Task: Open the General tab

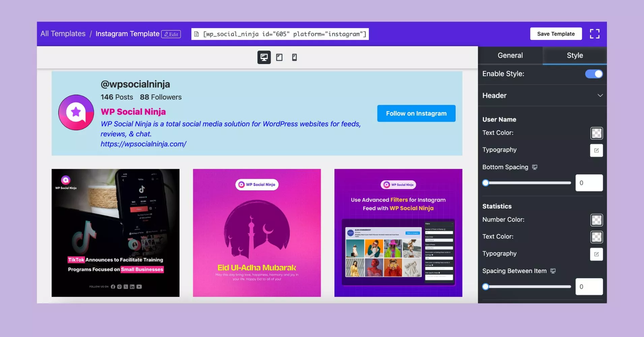Action: point(510,55)
